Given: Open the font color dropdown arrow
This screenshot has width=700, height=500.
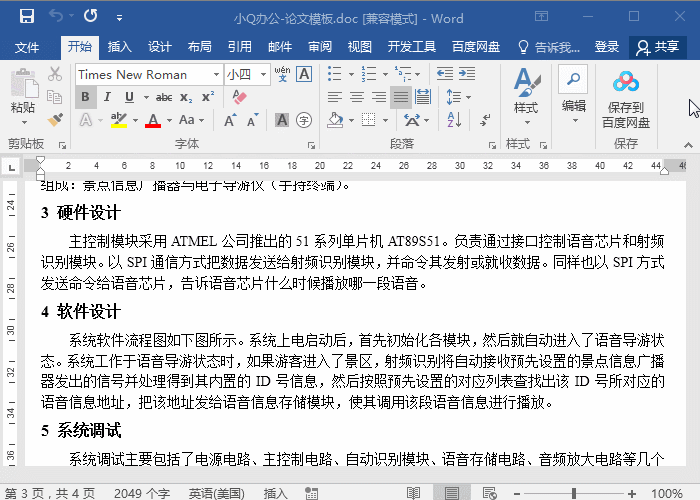Looking at the screenshot, I should [170, 120].
